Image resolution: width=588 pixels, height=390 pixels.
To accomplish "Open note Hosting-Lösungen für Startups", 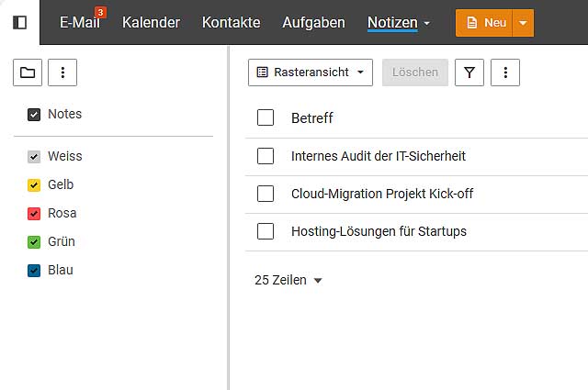I will [x=379, y=231].
